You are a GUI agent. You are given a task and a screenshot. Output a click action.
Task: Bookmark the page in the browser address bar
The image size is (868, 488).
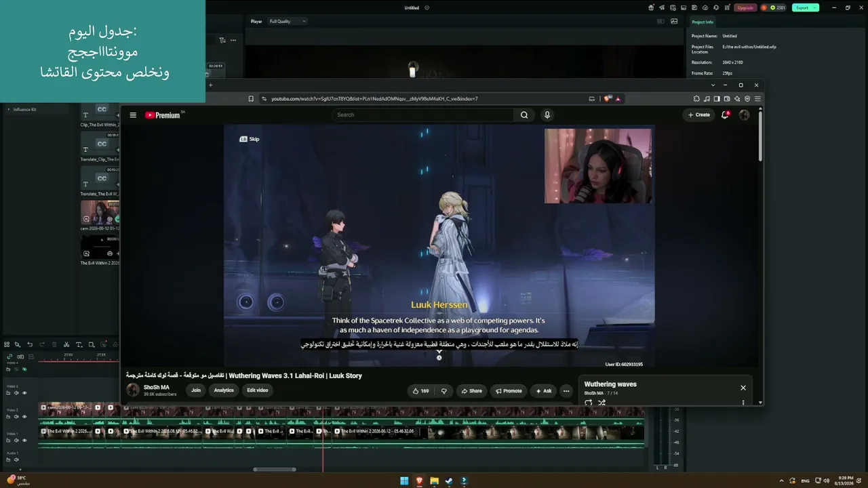tap(251, 99)
